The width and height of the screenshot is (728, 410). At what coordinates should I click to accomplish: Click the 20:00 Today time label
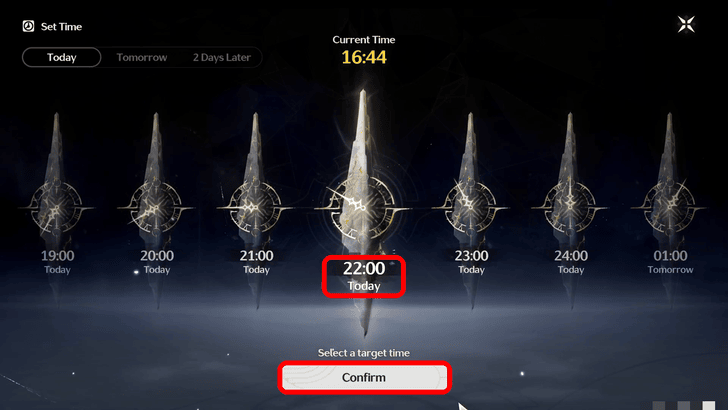157,262
